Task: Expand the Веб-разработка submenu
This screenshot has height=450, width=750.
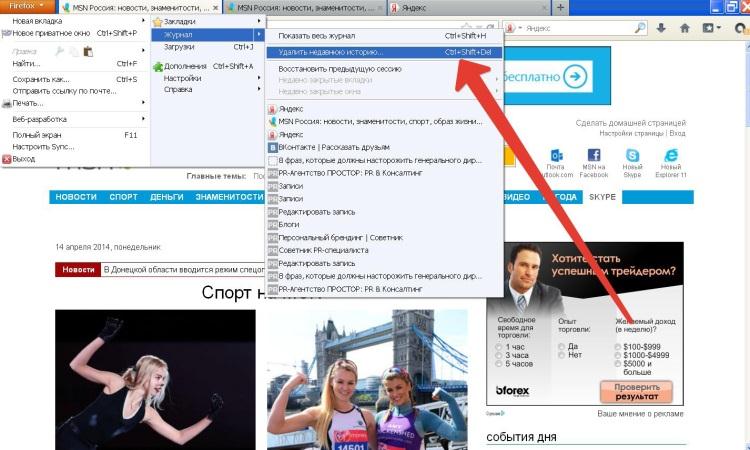Action: (x=143, y=119)
